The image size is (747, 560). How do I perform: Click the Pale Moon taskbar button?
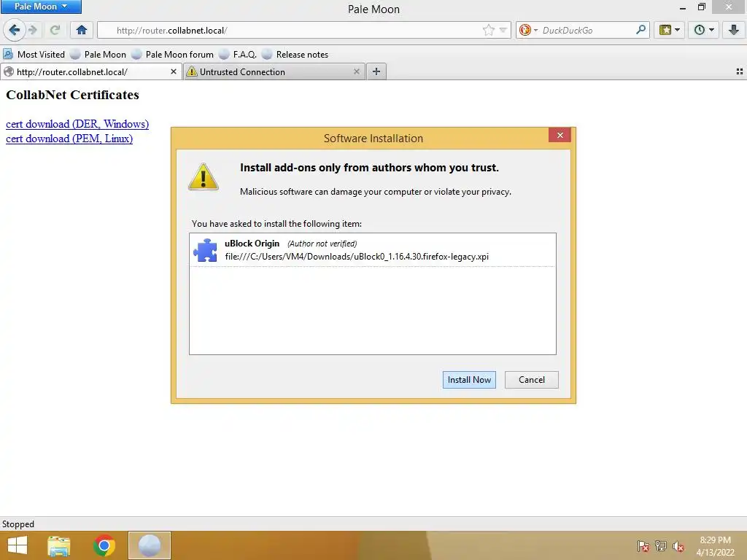point(149,545)
